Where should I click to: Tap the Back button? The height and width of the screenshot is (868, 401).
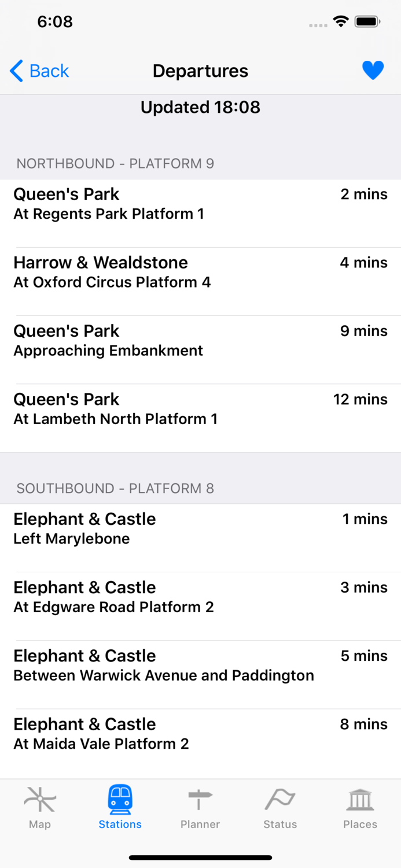39,71
